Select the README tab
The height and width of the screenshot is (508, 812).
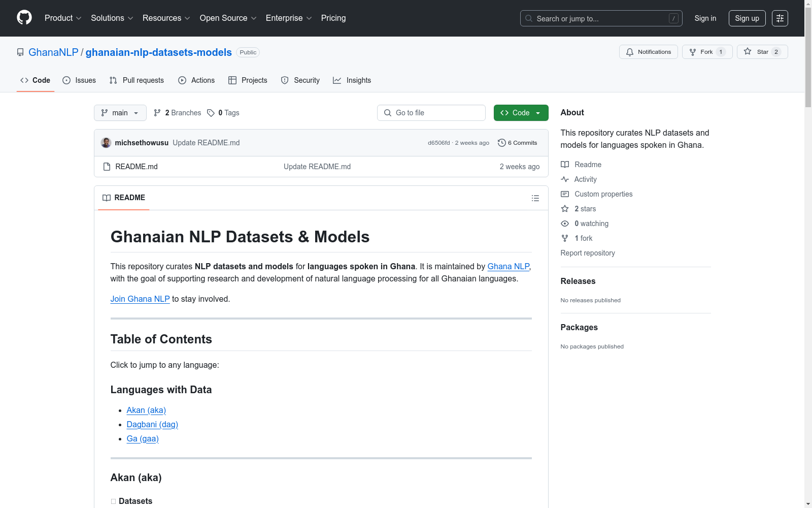click(x=124, y=198)
